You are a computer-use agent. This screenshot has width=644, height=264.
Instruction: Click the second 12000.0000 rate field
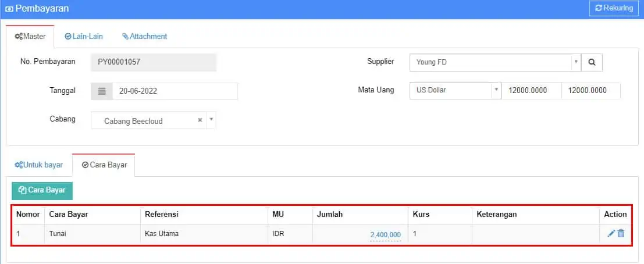pos(590,90)
